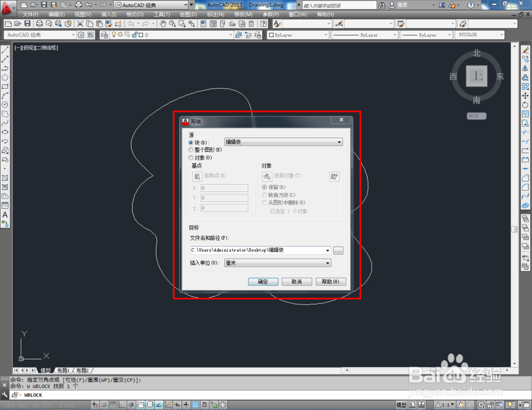Select the Erase tool in modify toolbar
The image size is (532, 410).
point(525,50)
